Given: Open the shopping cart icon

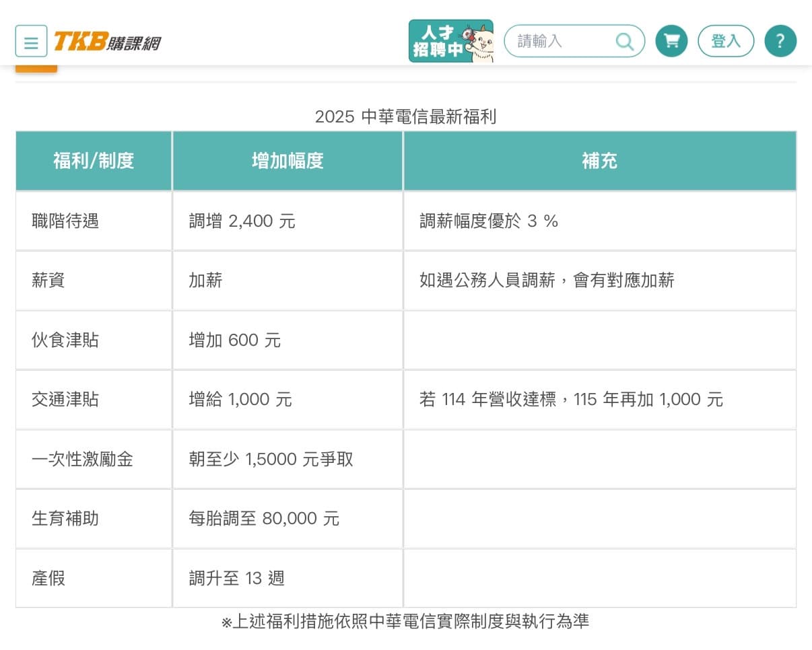Looking at the screenshot, I should pos(671,41).
